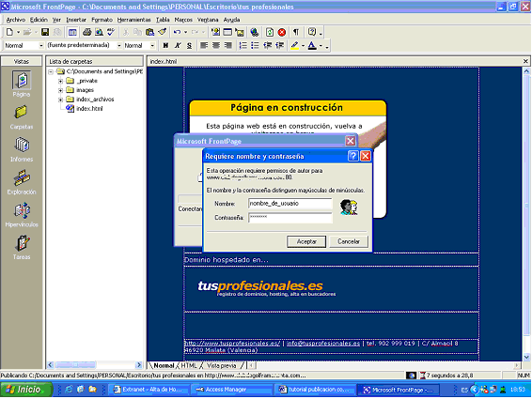The image size is (532, 399).
Task: Expand the images folder
Action: [60, 90]
